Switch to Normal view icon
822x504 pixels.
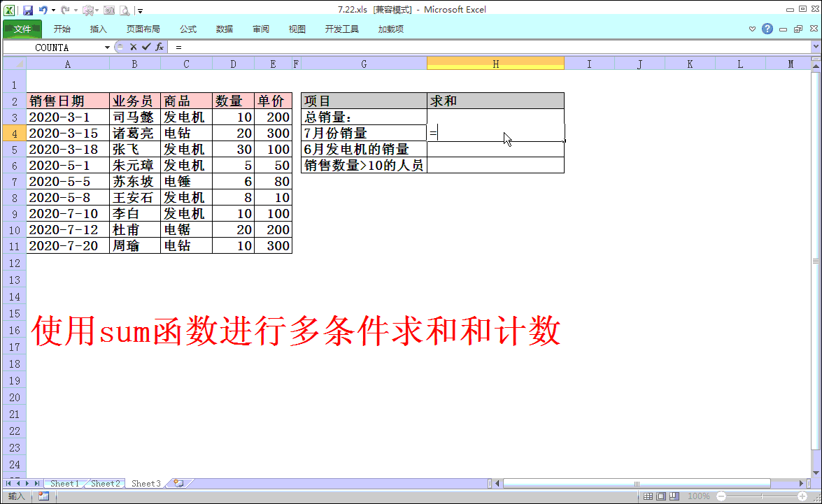point(649,496)
